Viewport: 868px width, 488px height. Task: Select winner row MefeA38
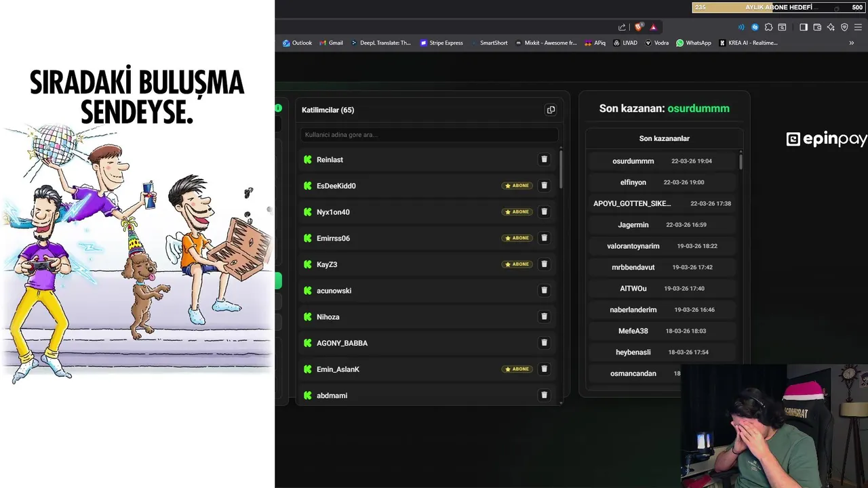pos(663,331)
